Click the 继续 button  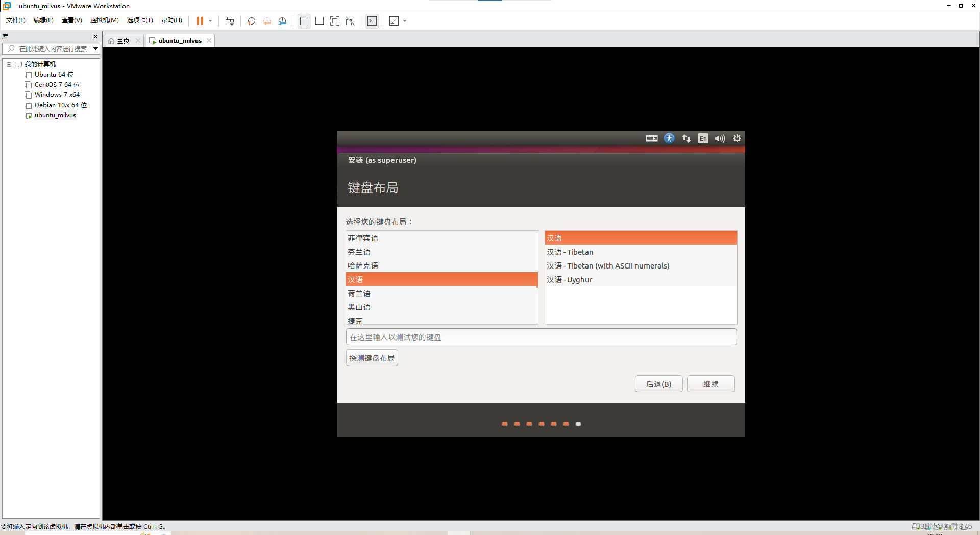[711, 384]
